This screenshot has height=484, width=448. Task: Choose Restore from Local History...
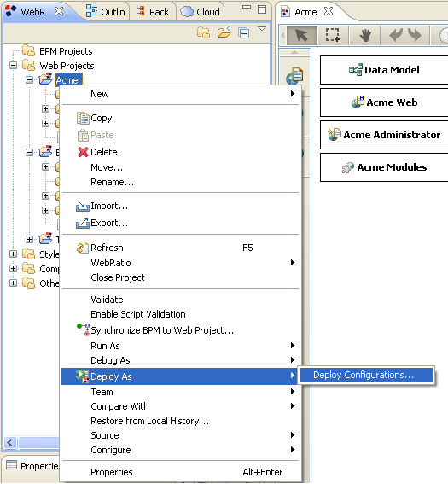point(181,421)
